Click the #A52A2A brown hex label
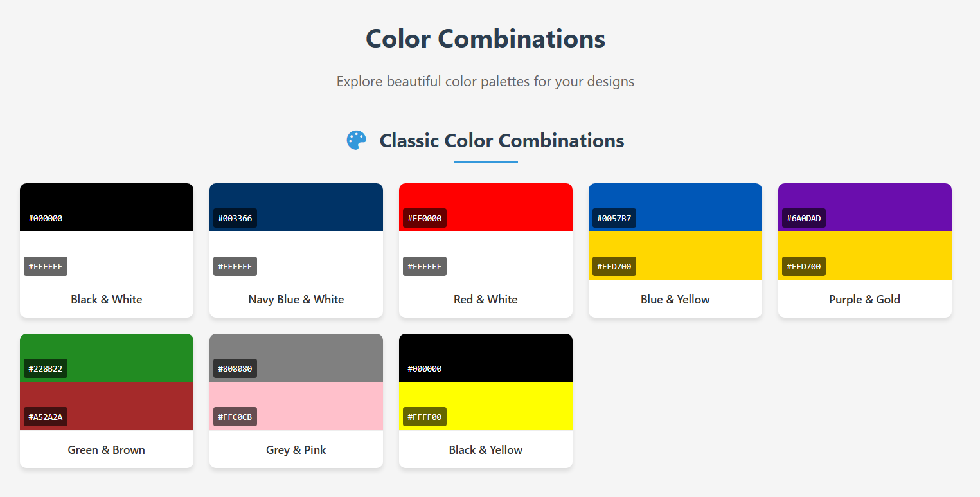 coord(46,417)
